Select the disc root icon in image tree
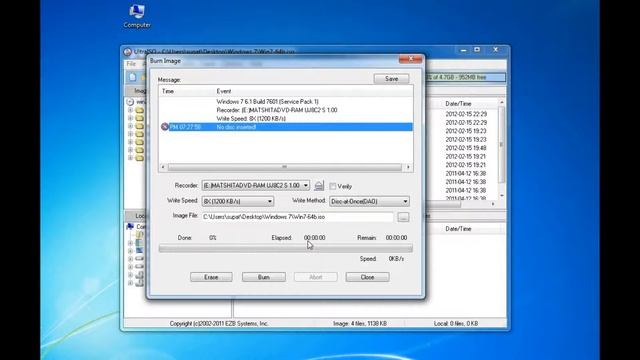640x360 pixels. point(130,102)
